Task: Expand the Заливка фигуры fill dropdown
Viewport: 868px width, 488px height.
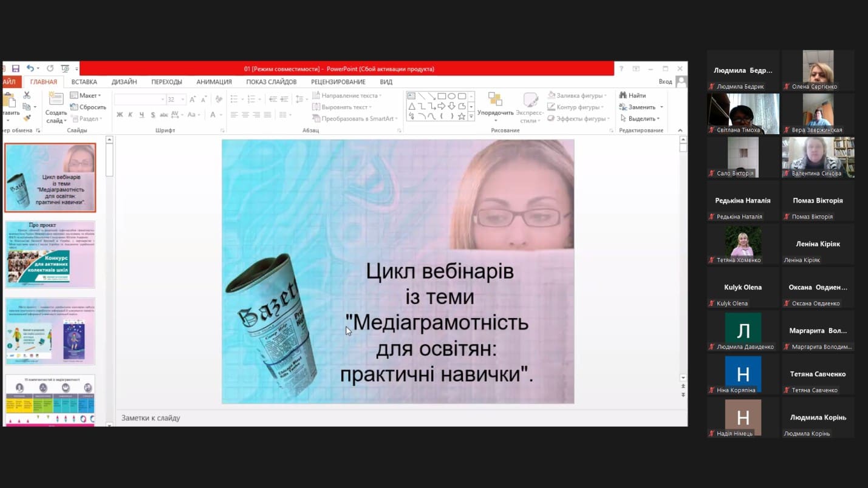Action: 576,95
